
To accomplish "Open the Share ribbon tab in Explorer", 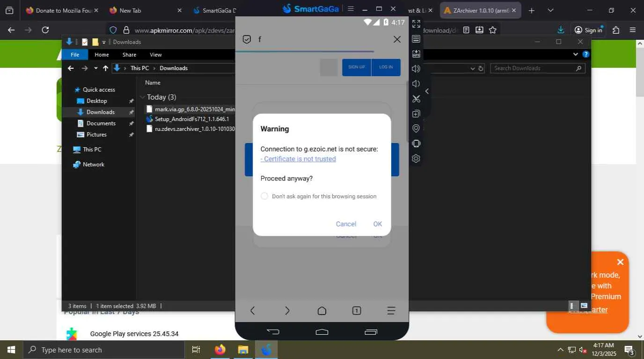I will click(129, 55).
